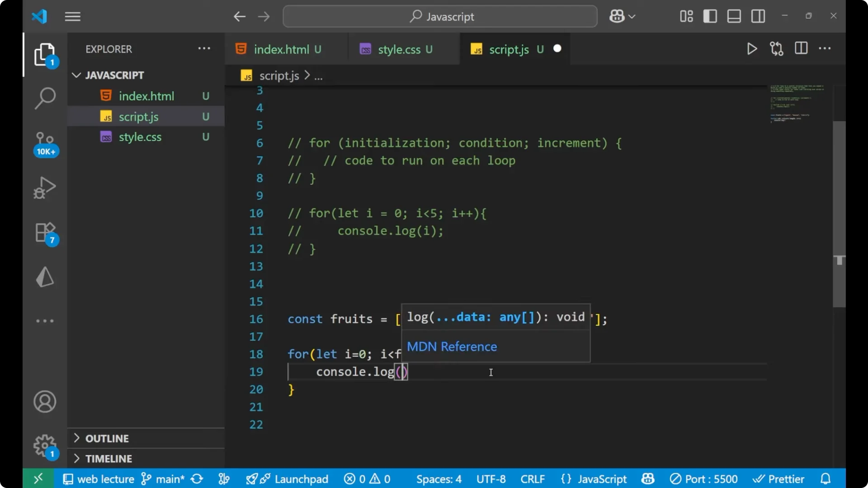Split the editor right
Image resolution: width=868 pixels, height=488 pixels.
click(801, 48)
